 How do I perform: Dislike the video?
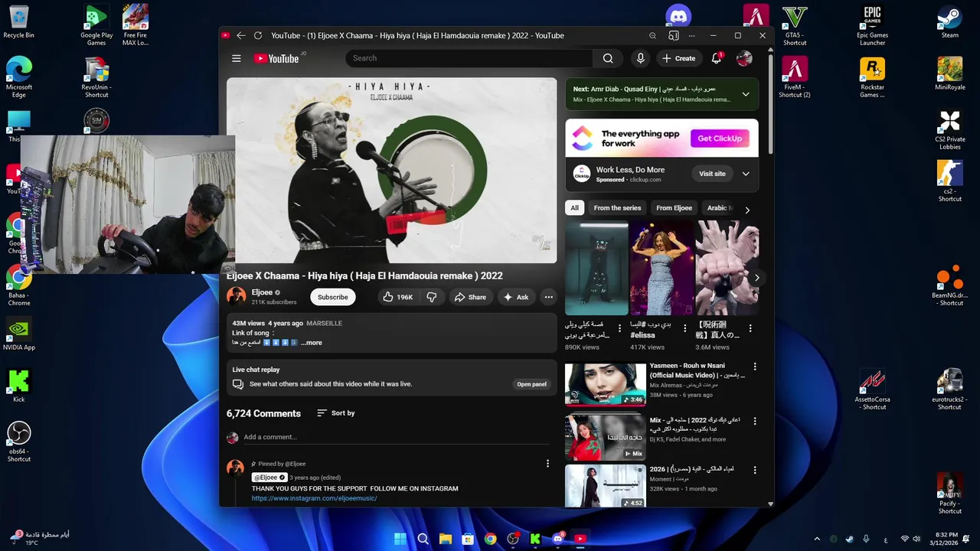(432, 297)
